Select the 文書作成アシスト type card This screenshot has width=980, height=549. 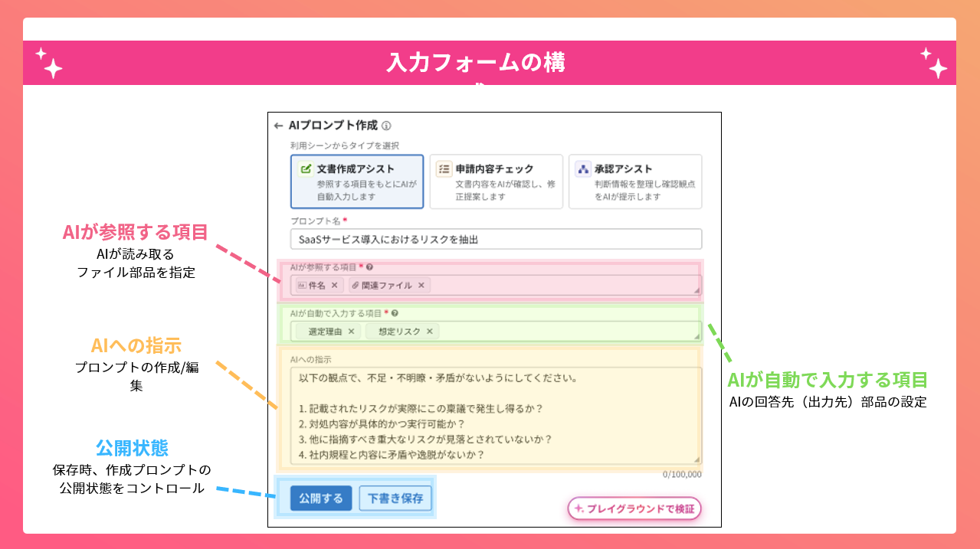tap(357, 181)
